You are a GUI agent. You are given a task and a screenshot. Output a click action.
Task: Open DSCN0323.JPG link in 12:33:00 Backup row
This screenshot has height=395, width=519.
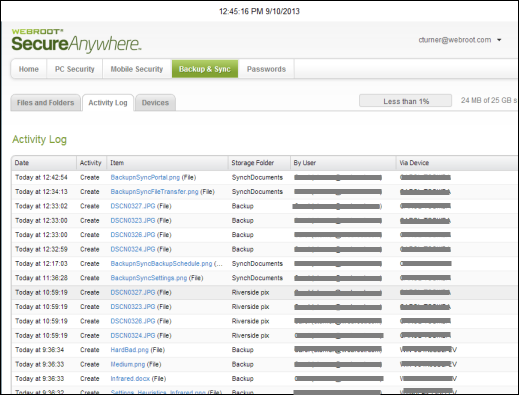click(x=133, y=220)
